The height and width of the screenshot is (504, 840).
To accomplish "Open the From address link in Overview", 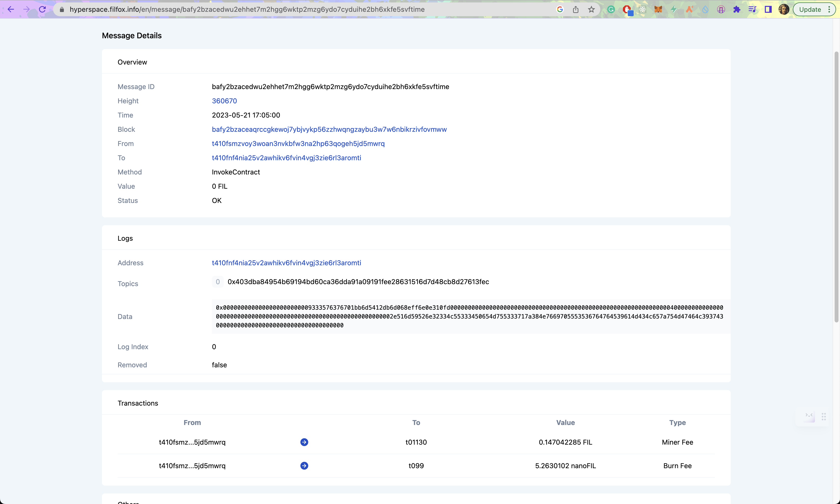I will tap(298, 144).
